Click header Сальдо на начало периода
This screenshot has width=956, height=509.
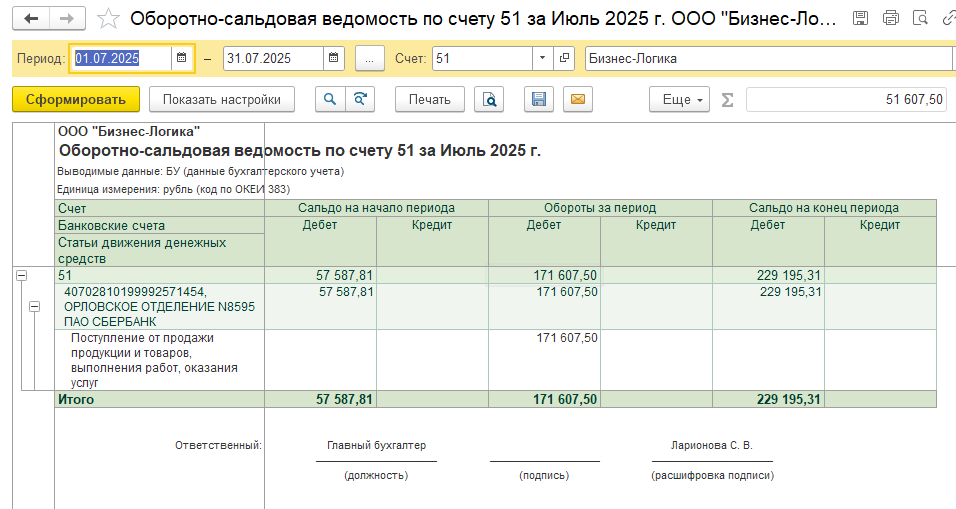pos(376,208)
